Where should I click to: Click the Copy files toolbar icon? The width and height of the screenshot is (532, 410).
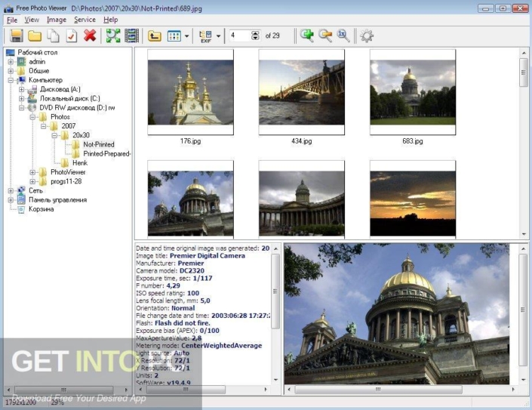click(53, 35)
